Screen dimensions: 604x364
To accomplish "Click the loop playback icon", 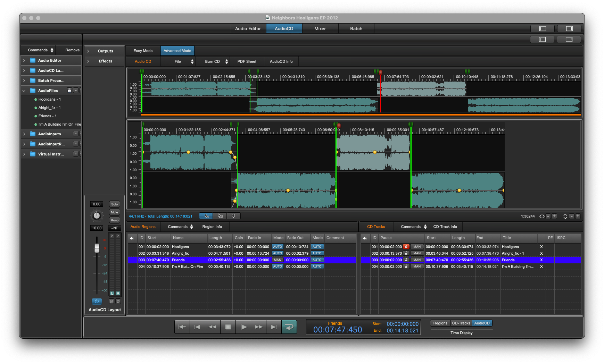I will tap(289, 327).
